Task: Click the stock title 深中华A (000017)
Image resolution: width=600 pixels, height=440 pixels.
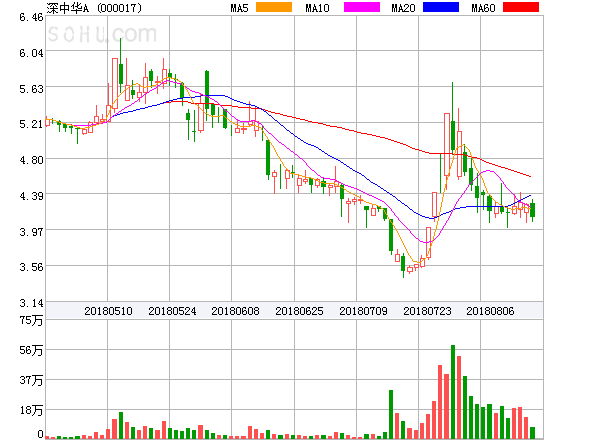Action: coord(94,8)
